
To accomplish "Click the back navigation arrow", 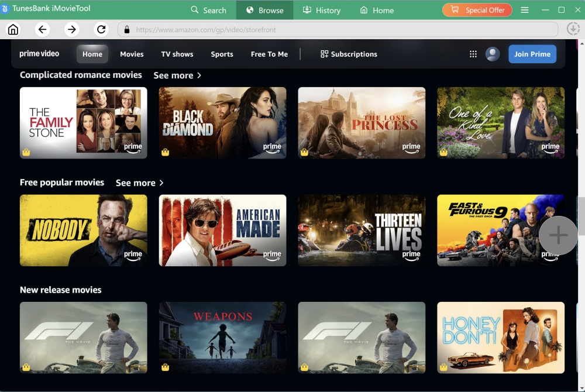I will (42, 29).
